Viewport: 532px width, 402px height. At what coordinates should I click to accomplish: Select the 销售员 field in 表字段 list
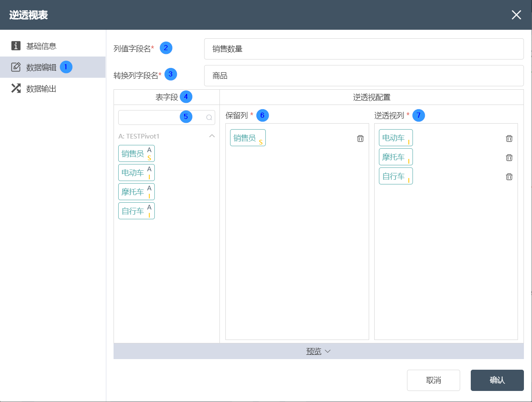(x=137, y=153)
